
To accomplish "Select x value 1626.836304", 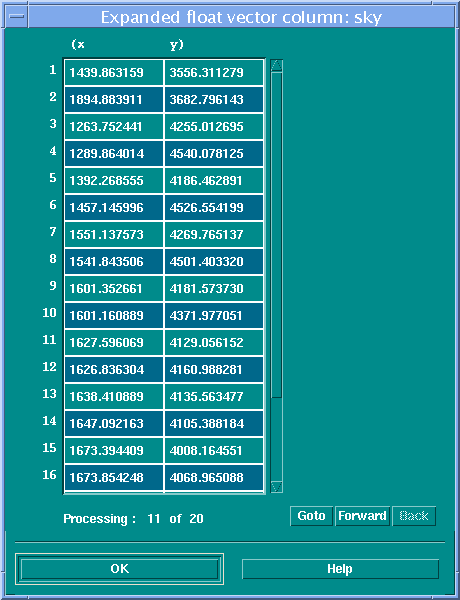I will tap(114, 370).
